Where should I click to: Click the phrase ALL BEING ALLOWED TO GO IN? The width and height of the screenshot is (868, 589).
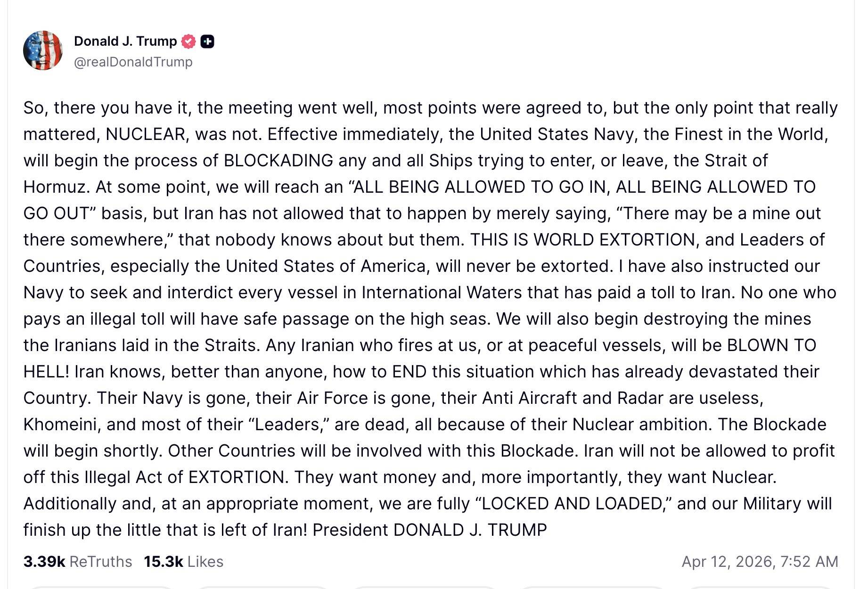pos(479,187)
